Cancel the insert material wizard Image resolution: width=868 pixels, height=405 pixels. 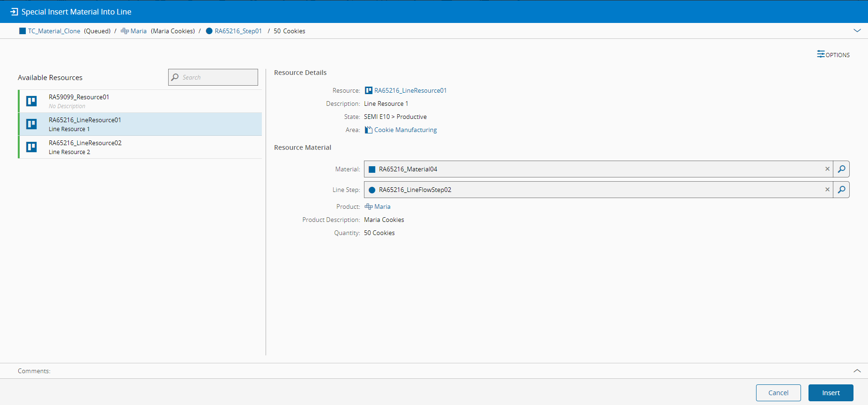pos(778,393)
